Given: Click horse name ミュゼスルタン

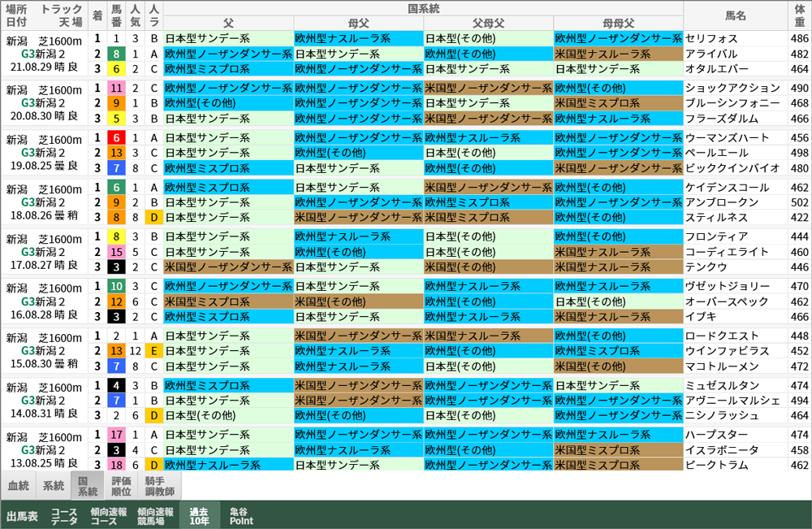Looking at the screenshot, I should [x=722, y=385].
